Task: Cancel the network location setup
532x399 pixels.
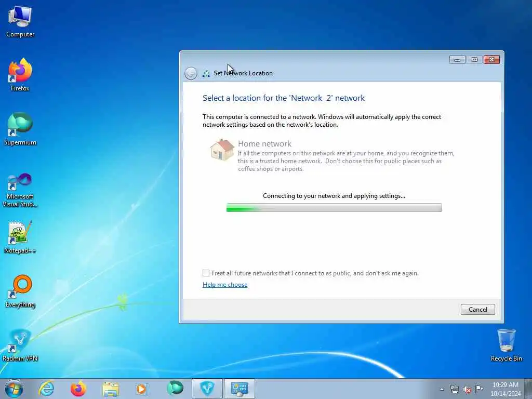Action: point(478,310)
